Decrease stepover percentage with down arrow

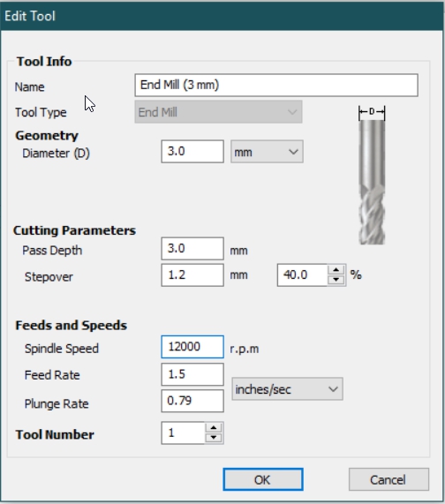point(336,280)
